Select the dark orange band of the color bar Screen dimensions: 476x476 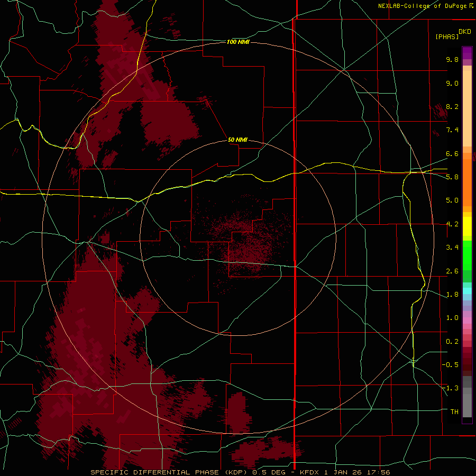click(467, 183)
